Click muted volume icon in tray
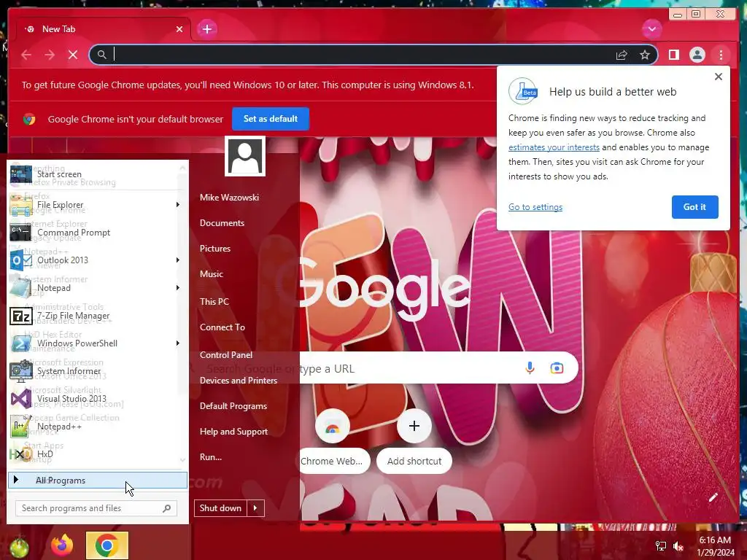Viewport: 747px width, 560px height. 678,546
